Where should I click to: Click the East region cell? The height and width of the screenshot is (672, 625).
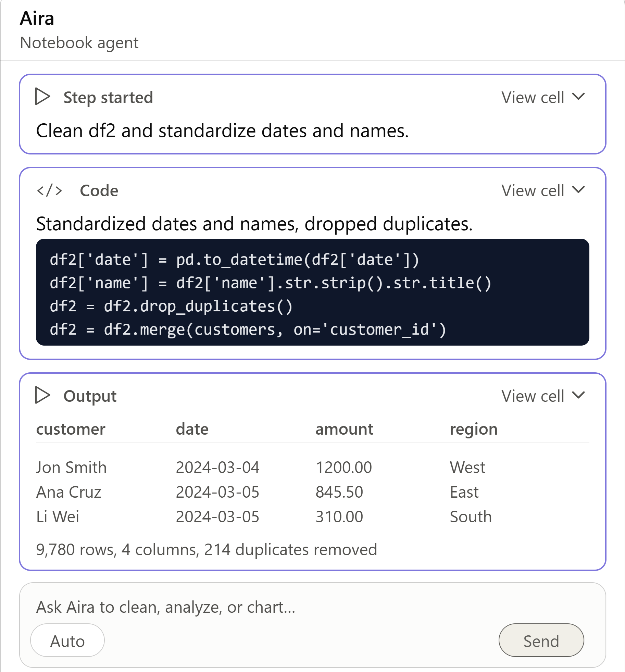464,492
